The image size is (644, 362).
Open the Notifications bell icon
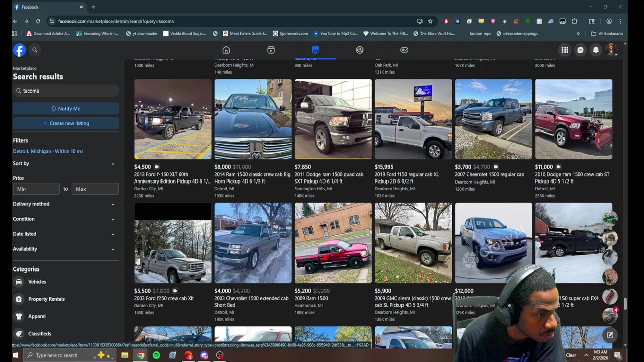coord(596,50)
